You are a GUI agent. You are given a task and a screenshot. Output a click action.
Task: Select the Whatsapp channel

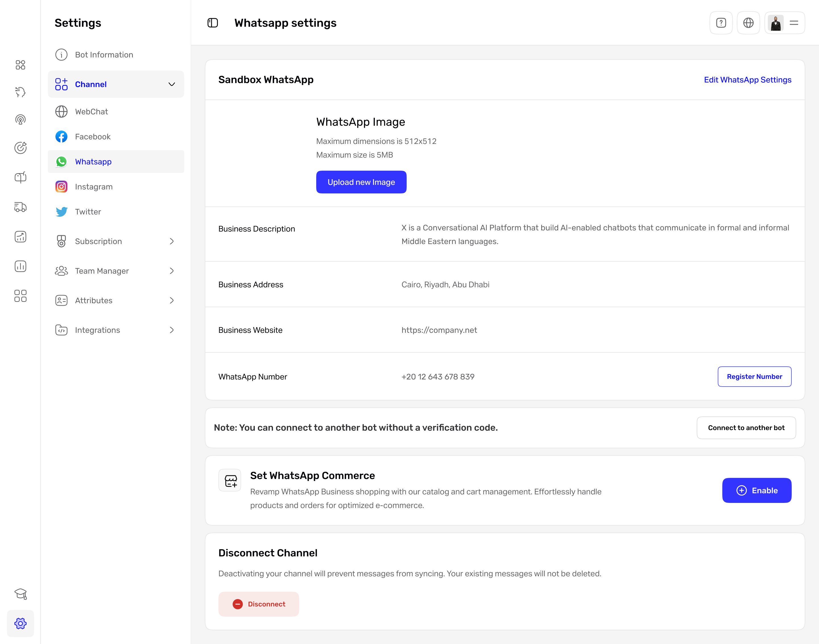(116, 162)
